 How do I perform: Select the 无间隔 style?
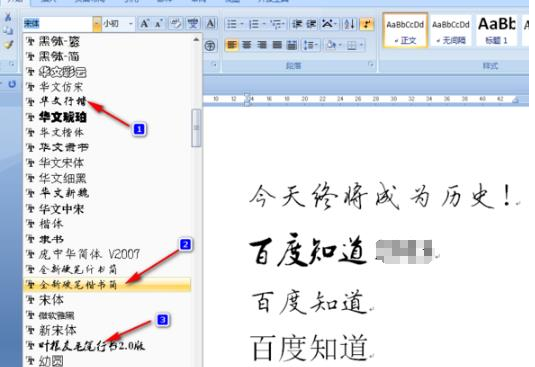click(451, 30)
